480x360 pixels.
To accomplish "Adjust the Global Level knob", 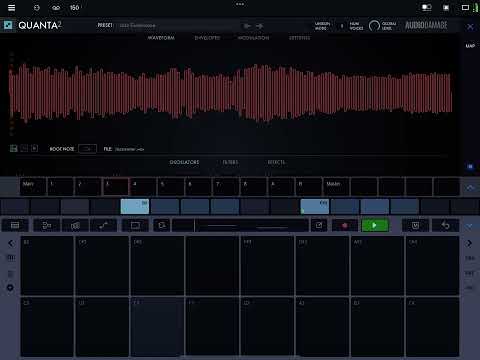I will click(x=374, y=25).
